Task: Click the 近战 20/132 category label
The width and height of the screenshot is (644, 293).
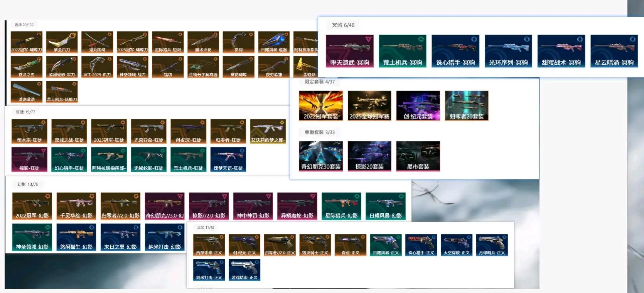Action: 24,25
